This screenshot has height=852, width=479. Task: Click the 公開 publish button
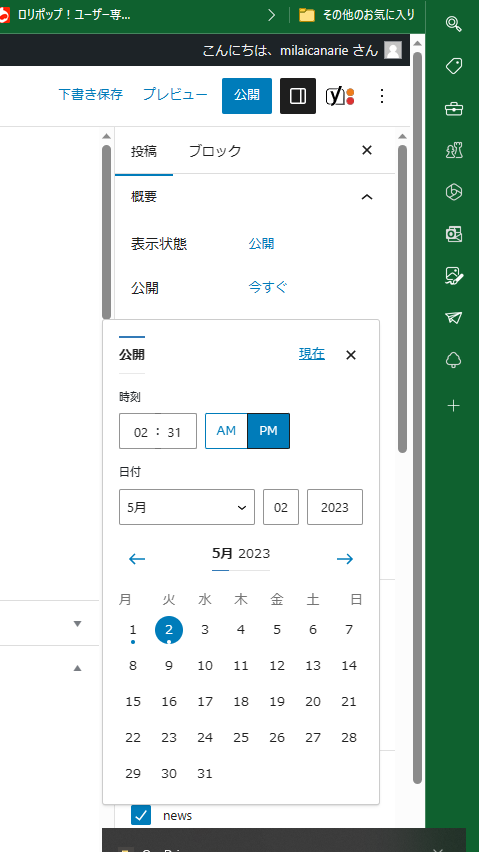pyautogui.click(x=247, y=96)
